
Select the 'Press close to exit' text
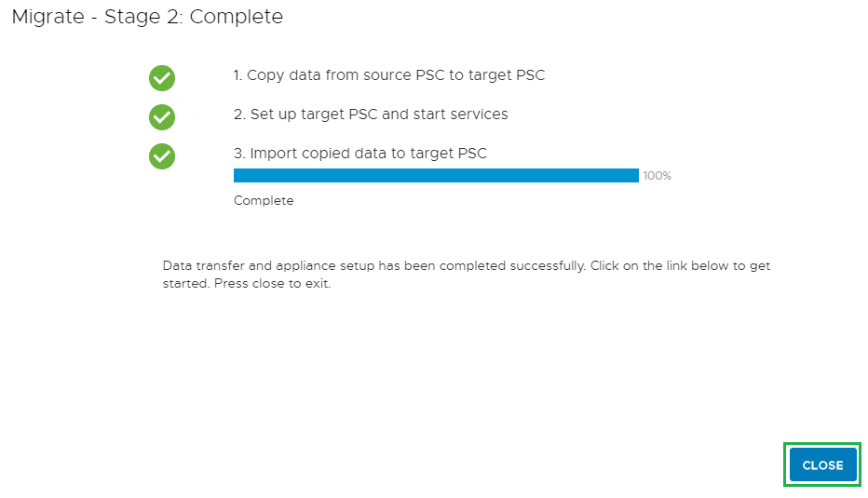tap(272, 284)
